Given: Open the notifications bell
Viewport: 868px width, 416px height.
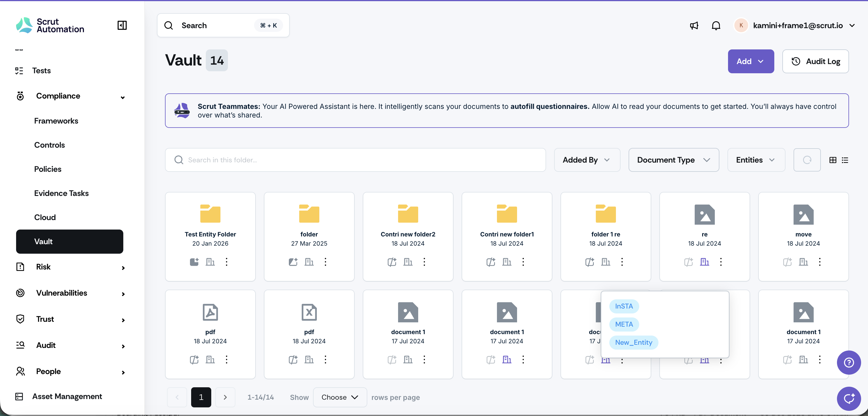Looking at the screenshot, I should pos(716,26).
